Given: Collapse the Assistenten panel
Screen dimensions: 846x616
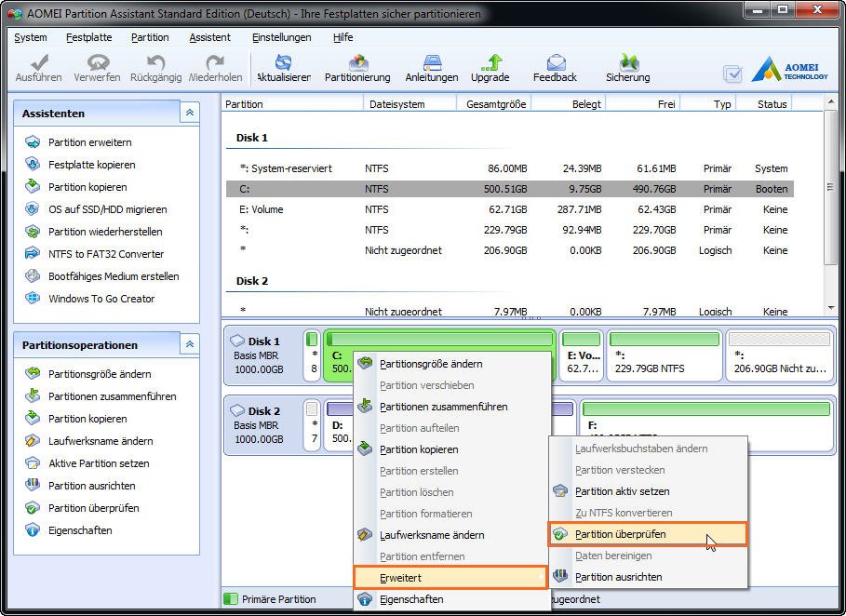Looking at the screenshot, I should click(190, 113).
